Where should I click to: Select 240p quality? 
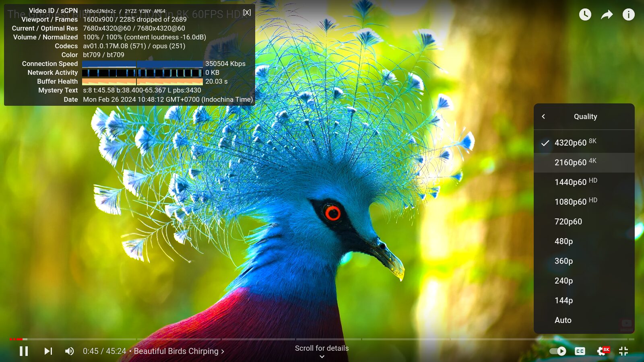pyautogui.click(x=584, y=281)
